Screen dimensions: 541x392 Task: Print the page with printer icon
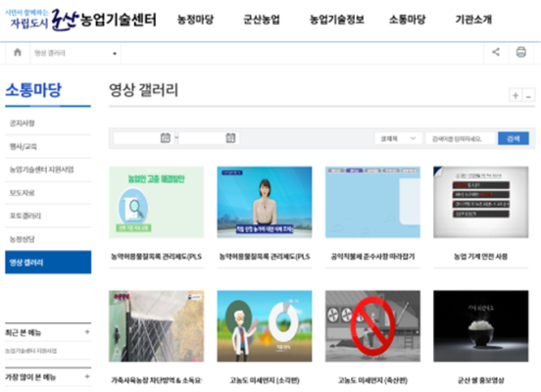[x=521, y=52]
